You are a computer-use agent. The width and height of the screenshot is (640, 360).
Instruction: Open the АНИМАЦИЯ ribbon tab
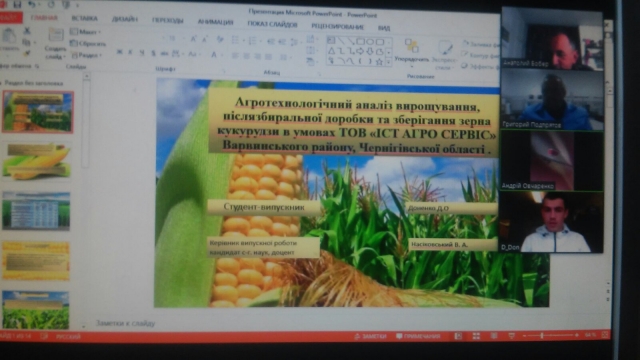click(216, 22)
